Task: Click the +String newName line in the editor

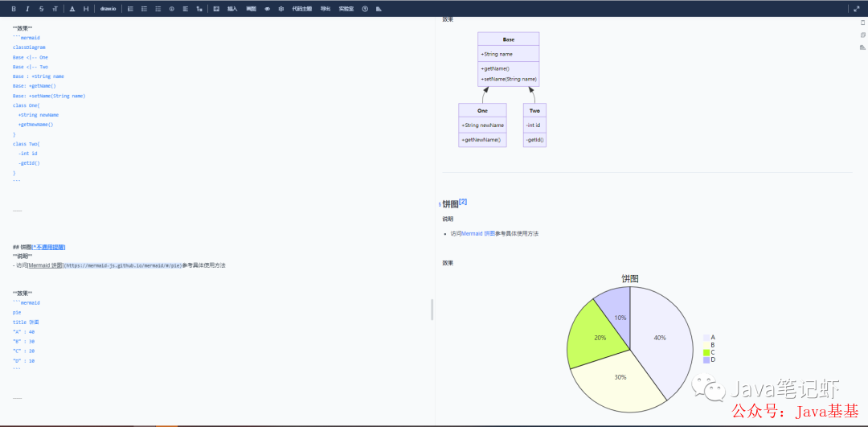Action: 39,115
